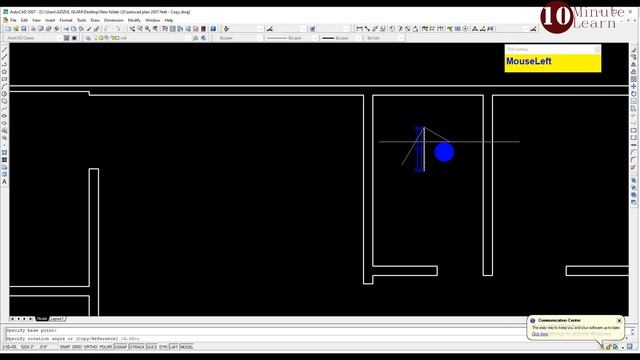
Task: Open the ByLayer linetype dropdown
Action: pyautogui.click(x=292, y=38)
